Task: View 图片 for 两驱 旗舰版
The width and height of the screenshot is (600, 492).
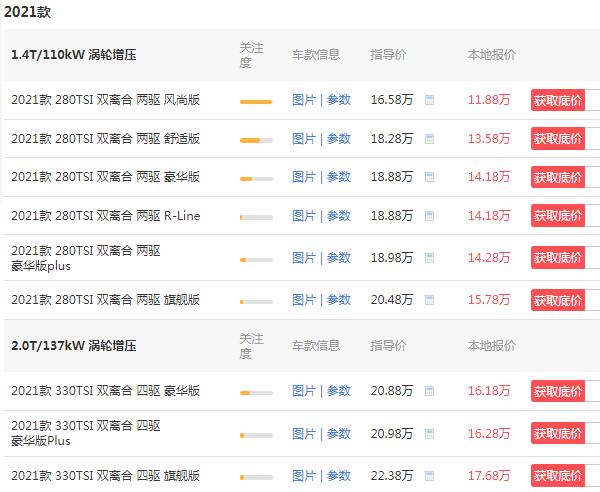Action: (x=304, y=300)
